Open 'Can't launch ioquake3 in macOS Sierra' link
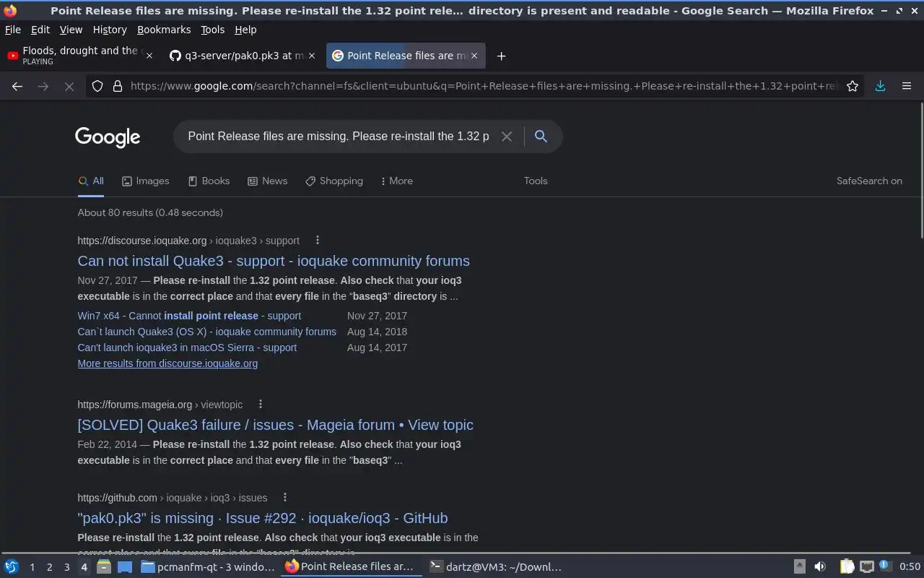This screenshot has width=924, height=578. (x=187, y=348)
